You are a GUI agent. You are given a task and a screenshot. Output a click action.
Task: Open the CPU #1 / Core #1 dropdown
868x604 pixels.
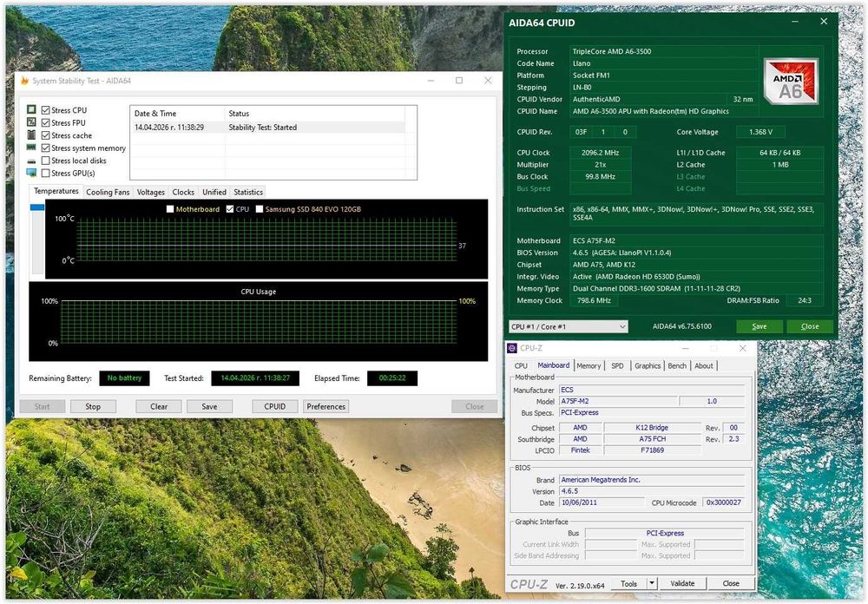click(x=569, y=326)
